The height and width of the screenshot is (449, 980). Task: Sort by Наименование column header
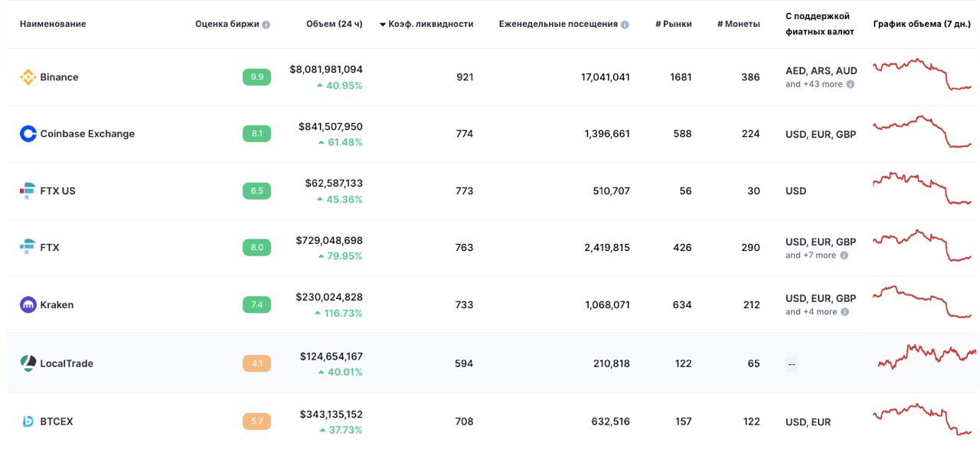pos(53,24)
